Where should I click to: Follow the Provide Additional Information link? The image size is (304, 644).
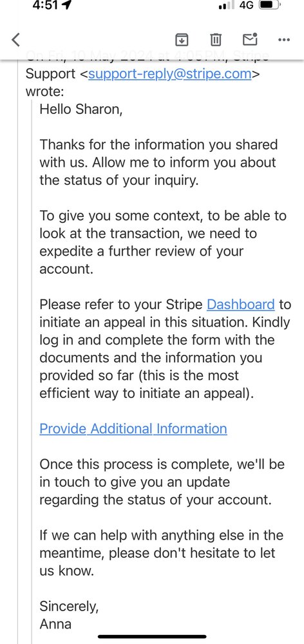pos(133,429)
